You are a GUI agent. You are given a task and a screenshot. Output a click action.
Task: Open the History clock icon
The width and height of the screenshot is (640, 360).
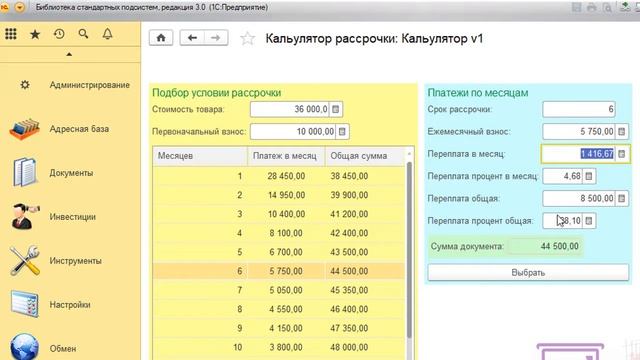(x=59, y=34)
